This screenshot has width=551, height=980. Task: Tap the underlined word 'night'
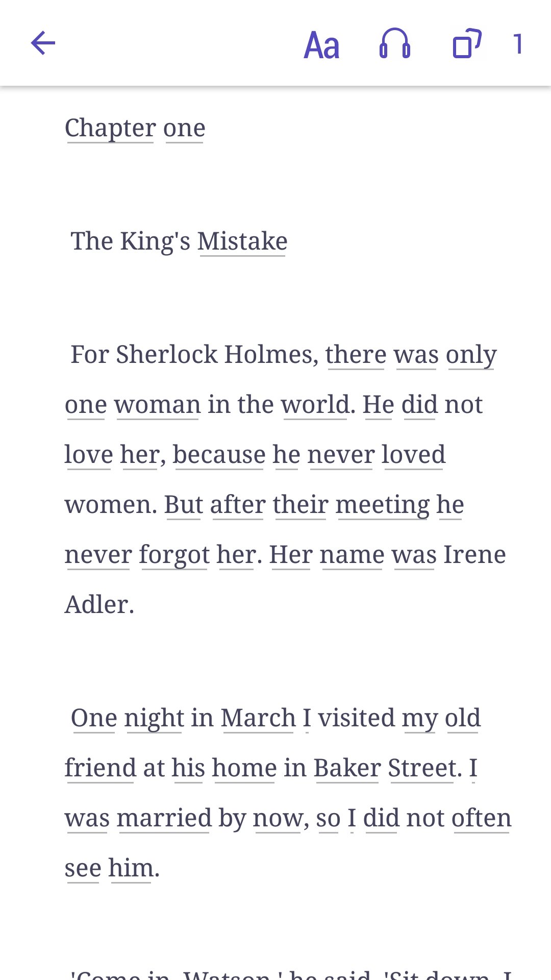click(154, 719)
